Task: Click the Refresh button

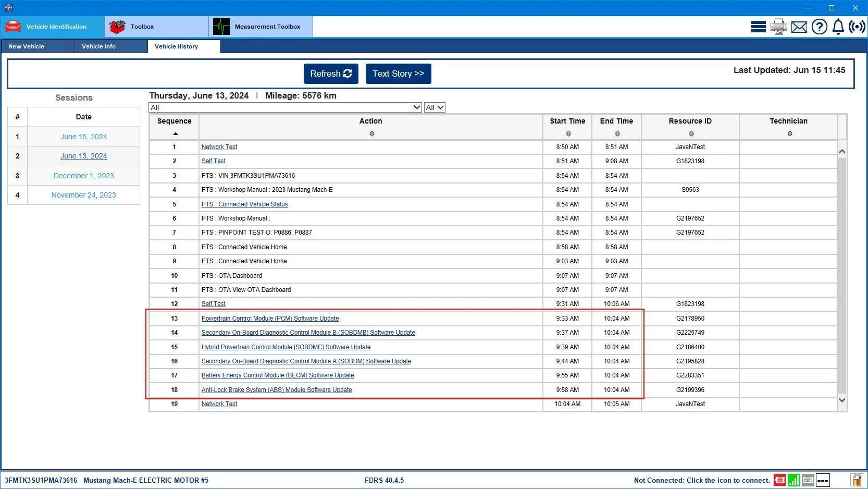Action: [x=331, y=74]
